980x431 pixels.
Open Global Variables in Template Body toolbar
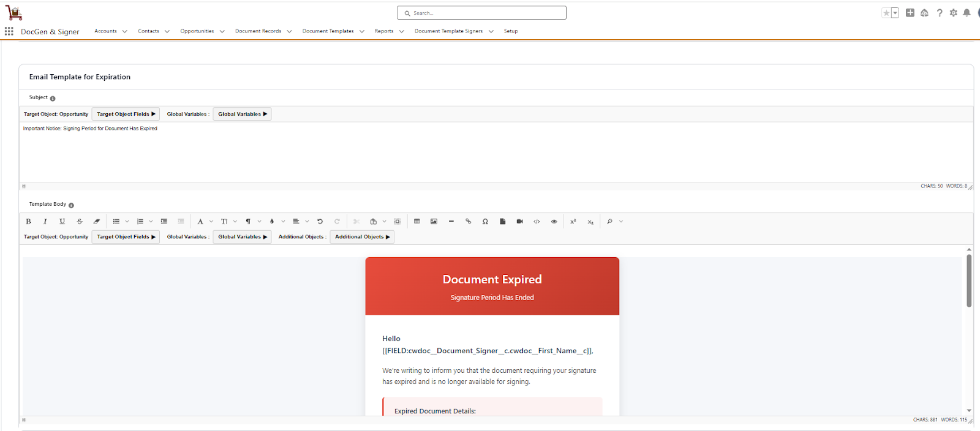click(x=242, y=237)
